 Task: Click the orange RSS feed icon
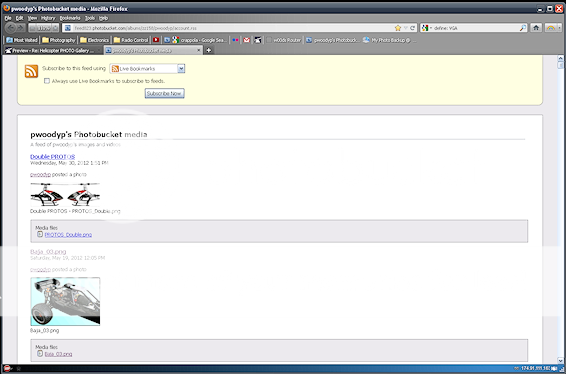click(x=31, y=71)
